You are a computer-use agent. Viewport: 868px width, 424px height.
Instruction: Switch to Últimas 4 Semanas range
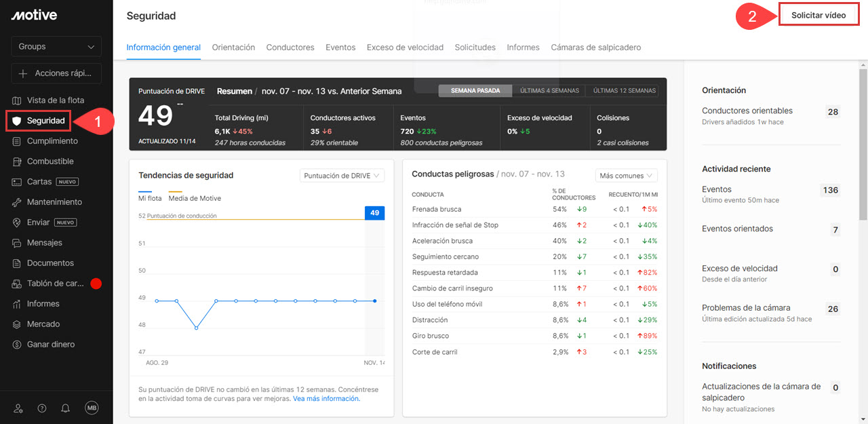coord(549,91)
